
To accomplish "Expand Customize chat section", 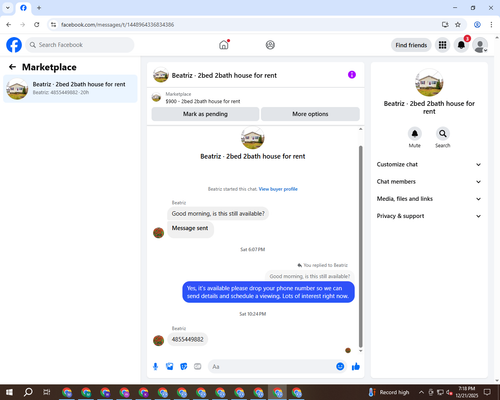I will point(429,164).
